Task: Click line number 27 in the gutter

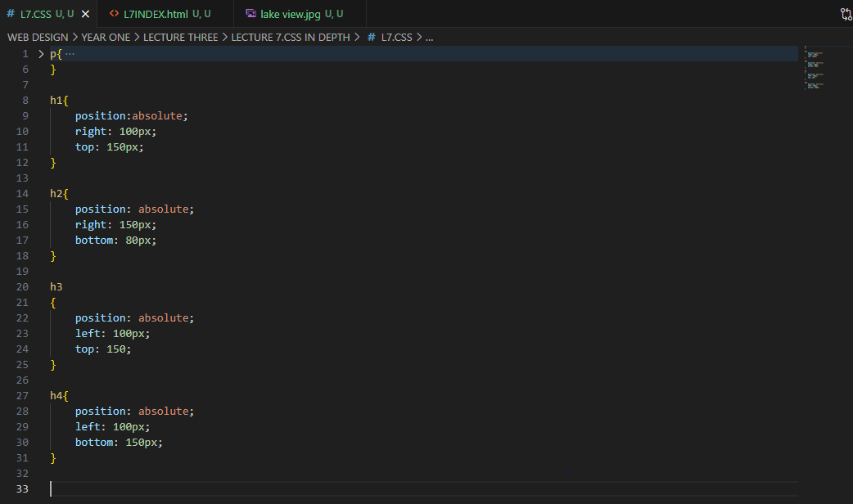Action: point(22,395)
